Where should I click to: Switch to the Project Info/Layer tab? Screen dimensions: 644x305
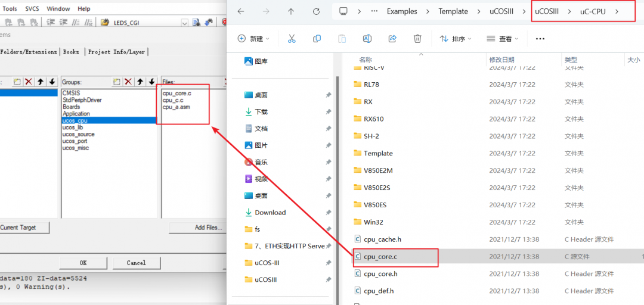point(117,52)
